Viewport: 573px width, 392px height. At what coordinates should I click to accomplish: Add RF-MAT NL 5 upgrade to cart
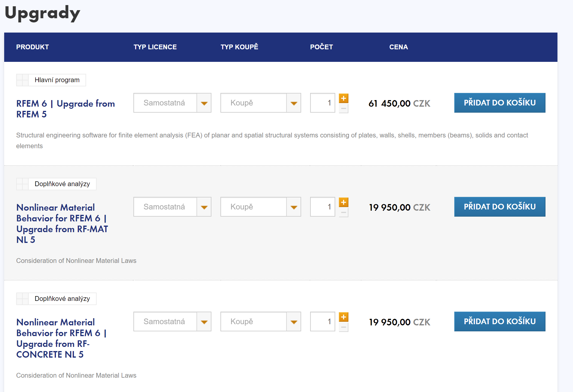point(500,207)
